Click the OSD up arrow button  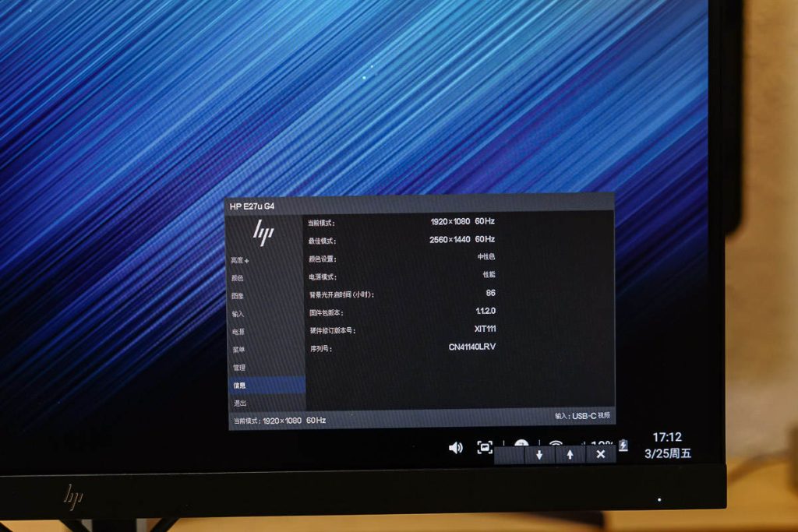[x=570, y=455]
